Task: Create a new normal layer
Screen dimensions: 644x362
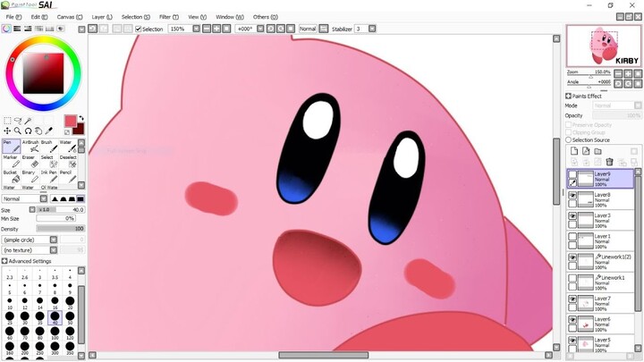Action: [x=574, y=151]
